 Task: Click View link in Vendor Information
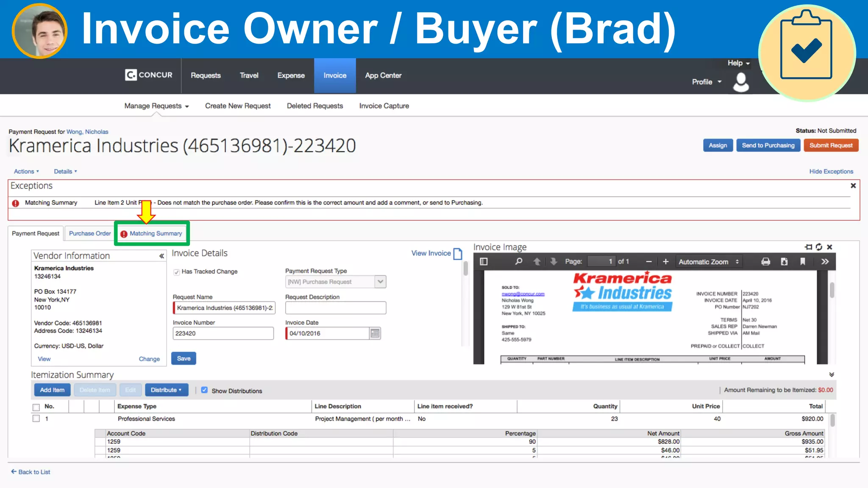click(x=44, y=359)
